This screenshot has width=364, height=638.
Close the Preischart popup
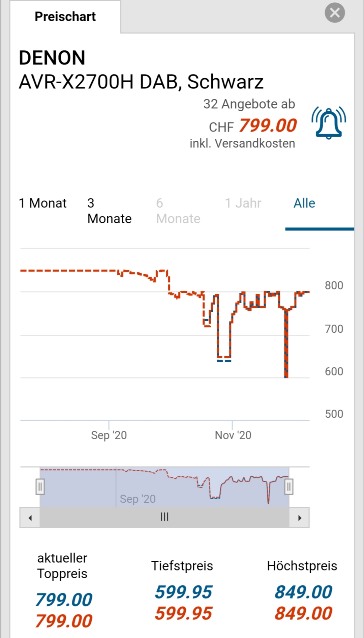[x=335, y=13]
